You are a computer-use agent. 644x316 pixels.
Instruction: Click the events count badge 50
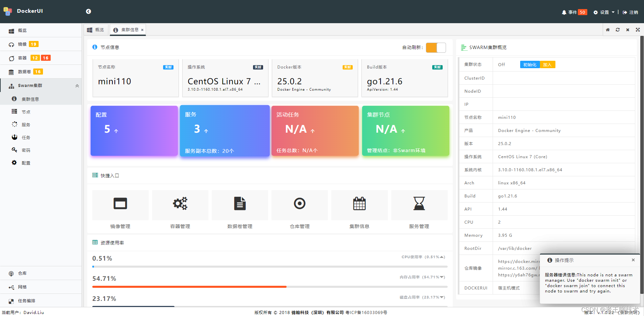(x=582, y=12)
